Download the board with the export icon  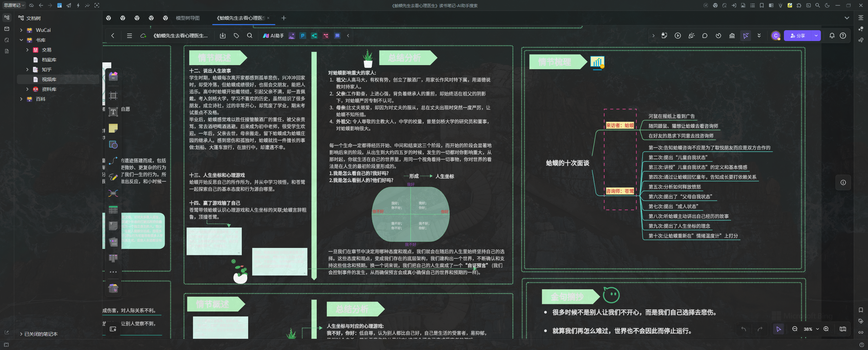click(x=223, y=36)
